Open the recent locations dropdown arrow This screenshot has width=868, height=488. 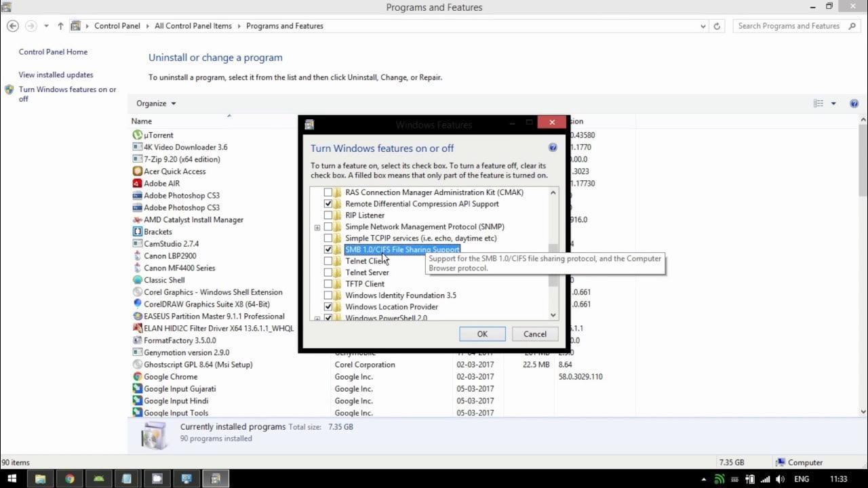[x=46, y=26]
